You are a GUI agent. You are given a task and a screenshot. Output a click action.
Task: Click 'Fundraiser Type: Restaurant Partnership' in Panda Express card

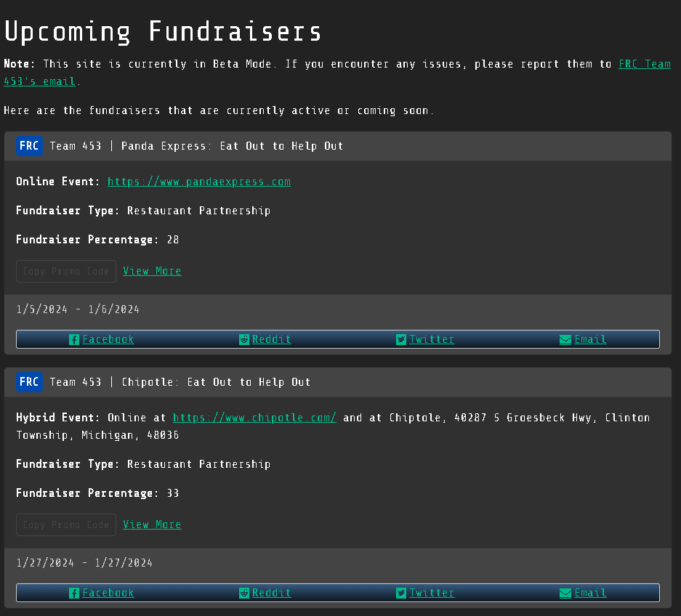click(143, 211)
